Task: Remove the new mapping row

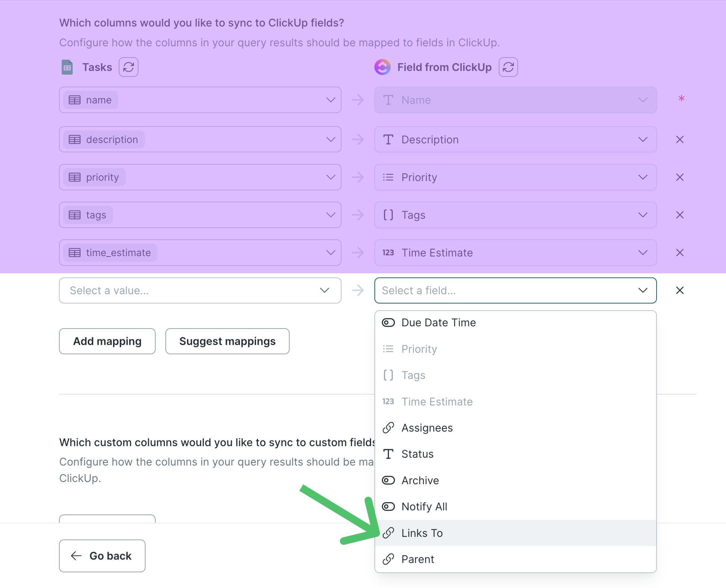Action: pyautogui.click(x=680, y=290)
